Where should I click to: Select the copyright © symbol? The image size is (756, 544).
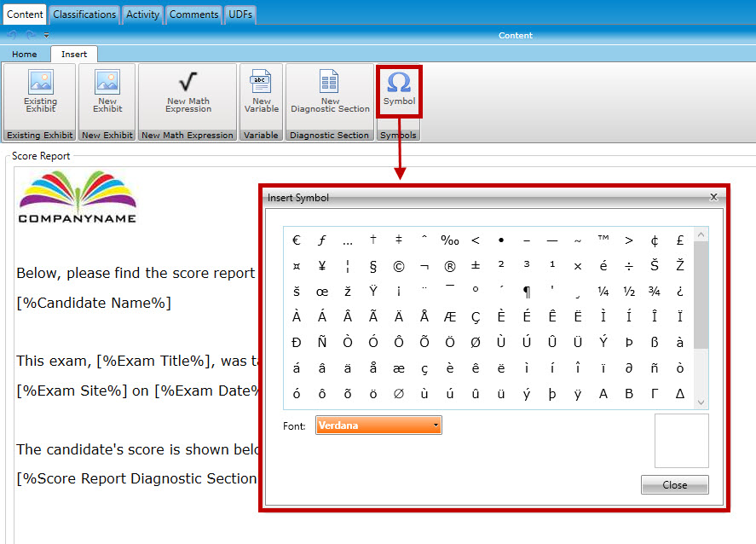[398, 266]
